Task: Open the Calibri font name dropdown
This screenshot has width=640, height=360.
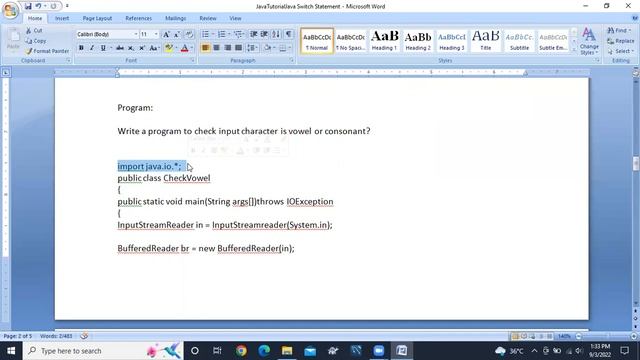Action: click(x=136, y=34)
